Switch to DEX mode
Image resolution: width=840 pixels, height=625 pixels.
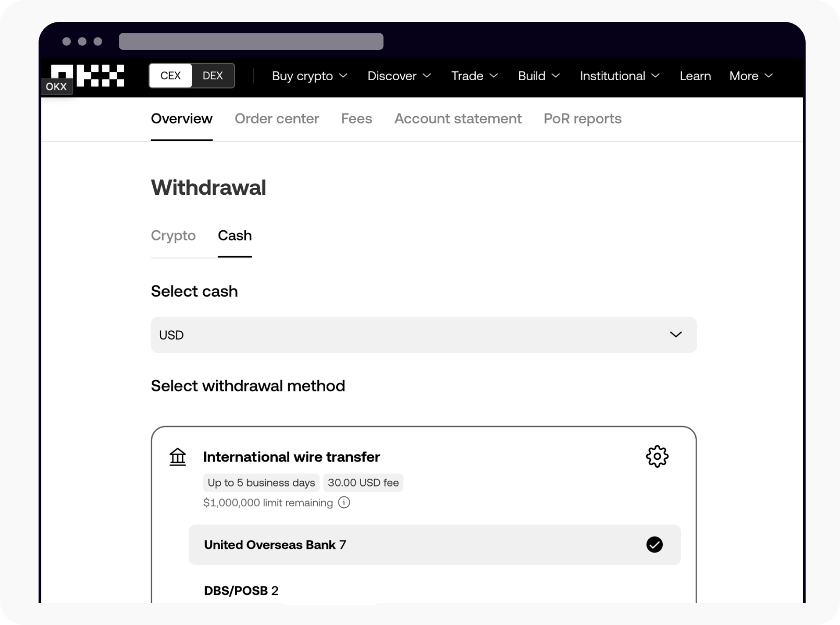click(x=213, y=76)
